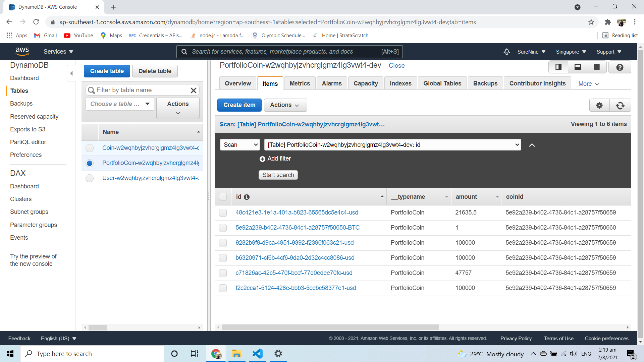Switch to the full panel layout icon
Screen dimensions: 644x362
click(x=597, y=67)
